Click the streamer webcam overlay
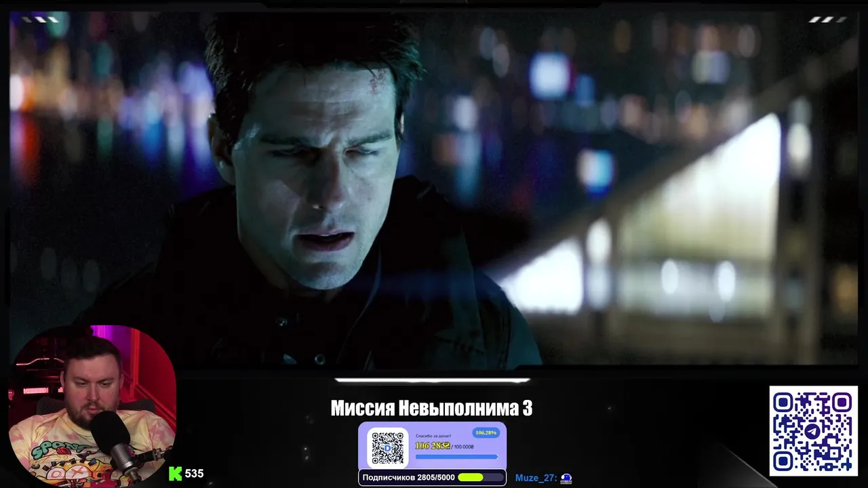Viewport: 868px width, 488px height. coord(92,405)
